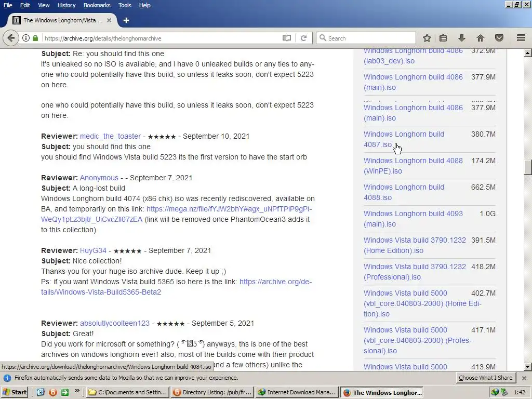Focus the Search box in toolbar
The image size is (532, 399).
pyautogui.click(x=366, y=38)
